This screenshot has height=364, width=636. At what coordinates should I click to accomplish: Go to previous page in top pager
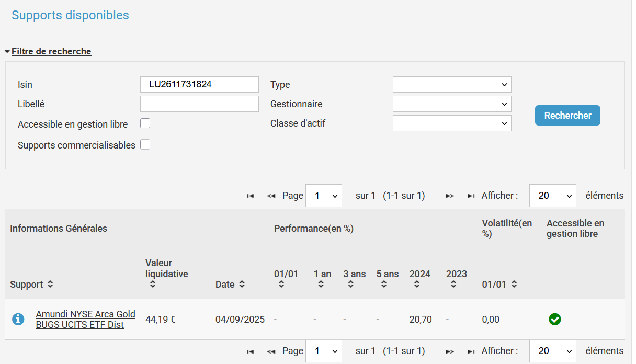271,196
